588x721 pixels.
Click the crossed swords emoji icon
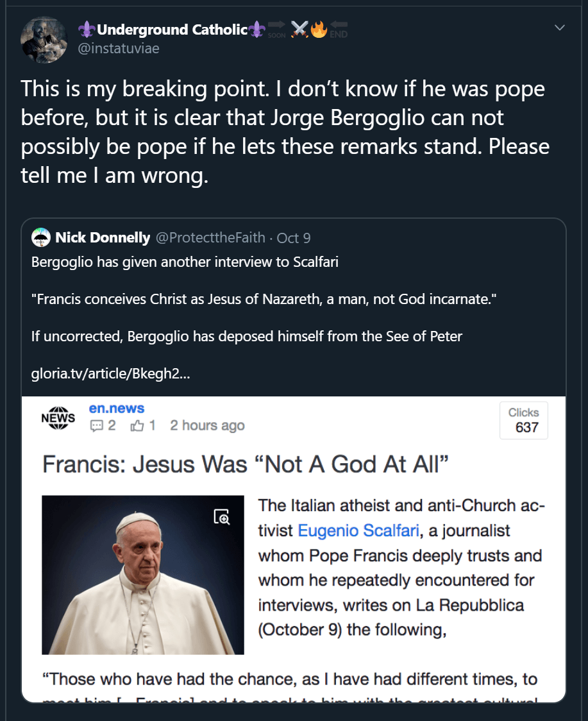point(299,30)
